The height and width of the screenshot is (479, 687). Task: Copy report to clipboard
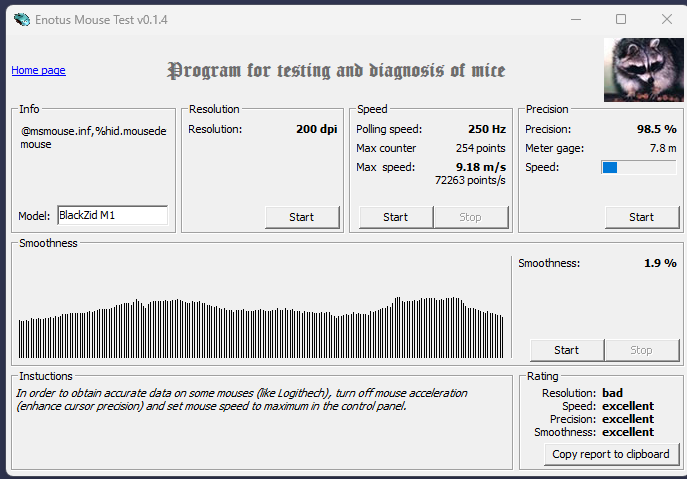point(610,454)
